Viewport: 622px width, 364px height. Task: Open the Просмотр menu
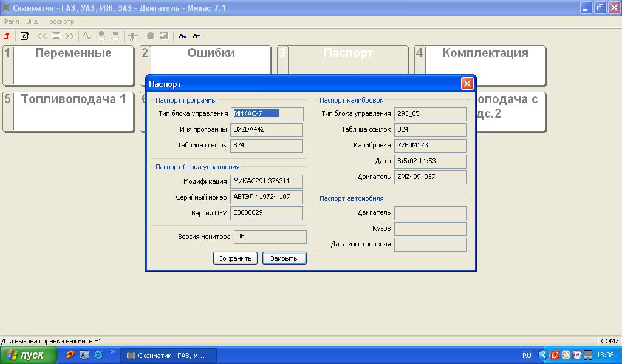pos(60,21)
